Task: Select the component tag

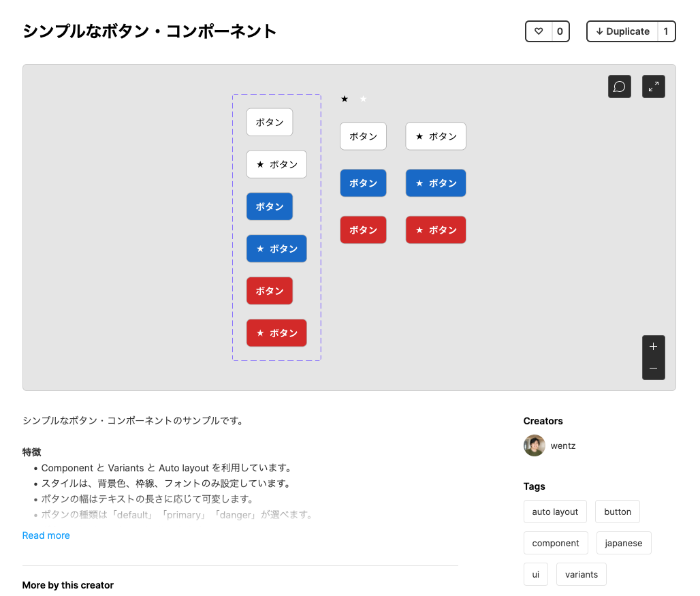Action: click(x=556, y=543)
